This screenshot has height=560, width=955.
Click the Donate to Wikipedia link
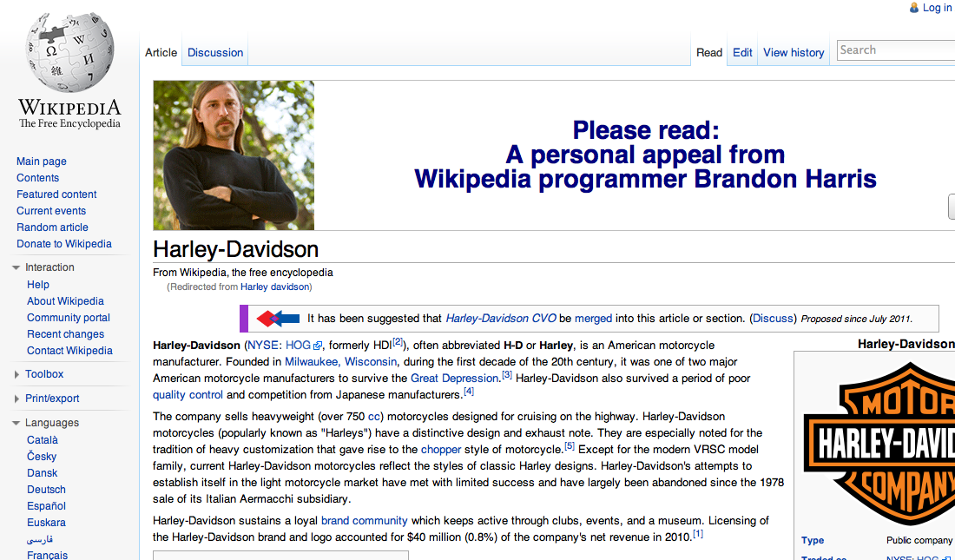click(x=64, y=244)
